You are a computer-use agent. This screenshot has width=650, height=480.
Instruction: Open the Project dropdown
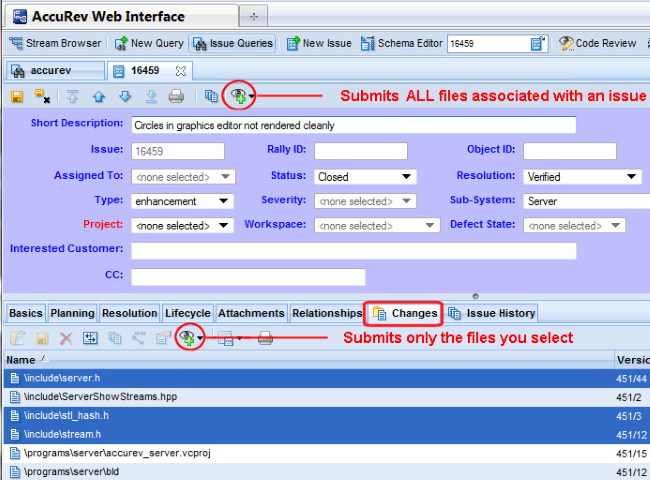pos(182,226)
